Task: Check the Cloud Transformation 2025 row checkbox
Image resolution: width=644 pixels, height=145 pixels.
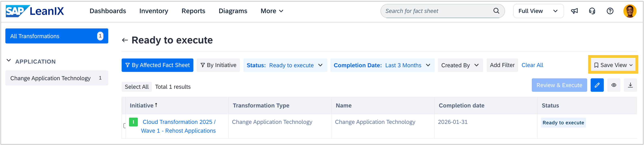Action: coord(124,126)
